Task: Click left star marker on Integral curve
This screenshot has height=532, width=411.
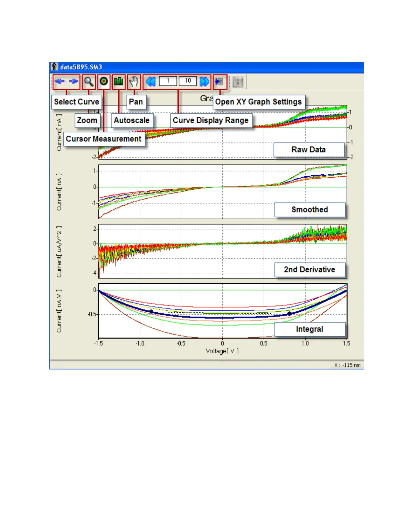Action: [151, 312]
